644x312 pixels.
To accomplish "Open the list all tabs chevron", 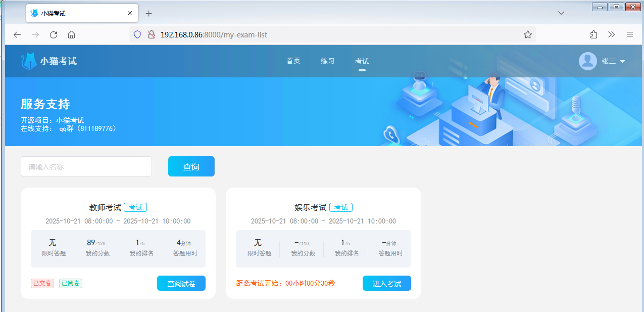I will pyautogui.click(x=561, y=13).
